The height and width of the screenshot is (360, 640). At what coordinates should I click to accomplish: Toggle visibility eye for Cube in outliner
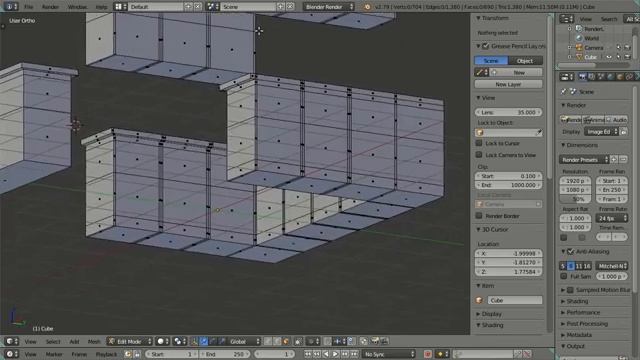[x=609, y=57]
